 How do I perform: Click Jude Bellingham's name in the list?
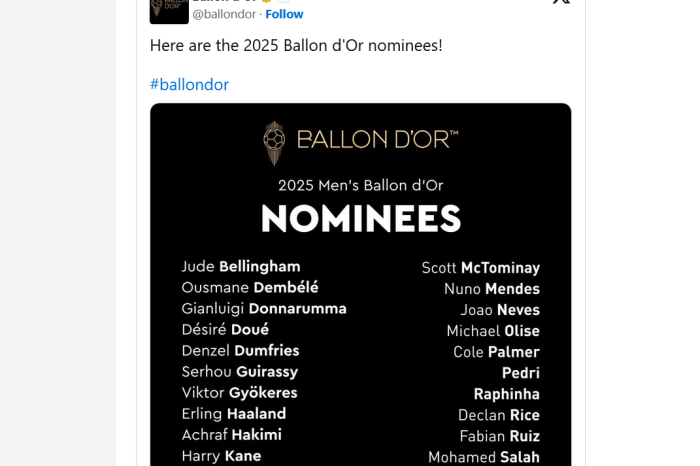click(241, 266)
